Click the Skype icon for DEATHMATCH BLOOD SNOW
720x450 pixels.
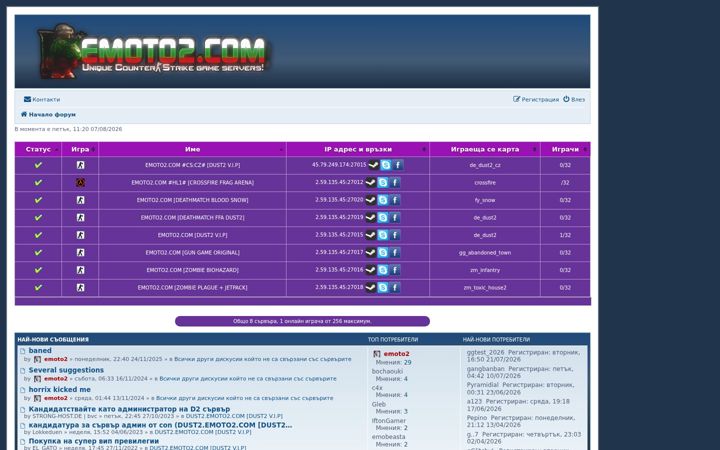click(x=382, y=200)
